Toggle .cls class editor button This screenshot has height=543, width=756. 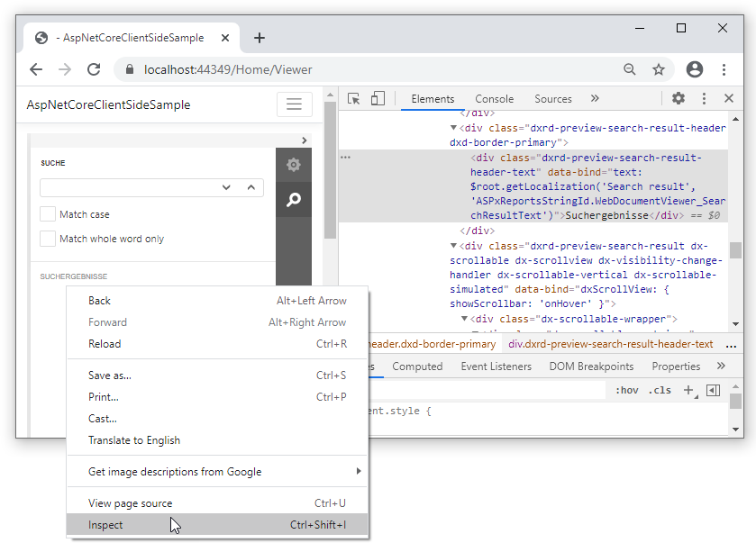pyautogui.click(x=660, y=390)
